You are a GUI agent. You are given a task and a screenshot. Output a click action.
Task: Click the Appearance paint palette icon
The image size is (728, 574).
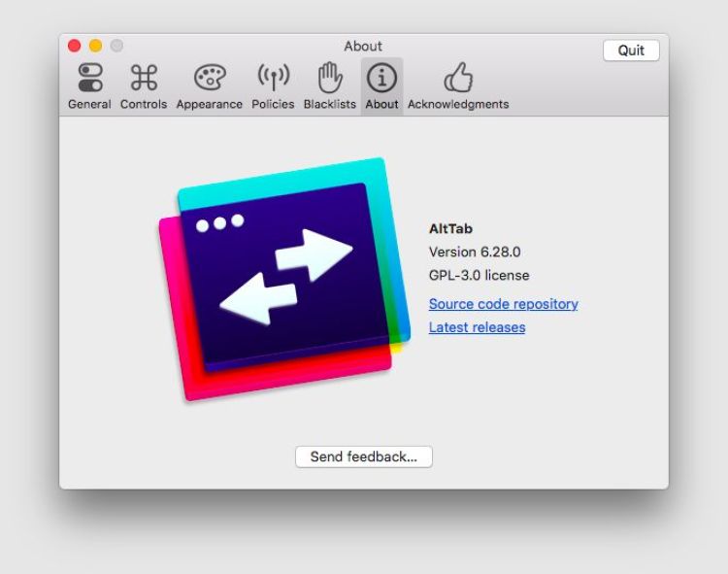coord(210,78)
